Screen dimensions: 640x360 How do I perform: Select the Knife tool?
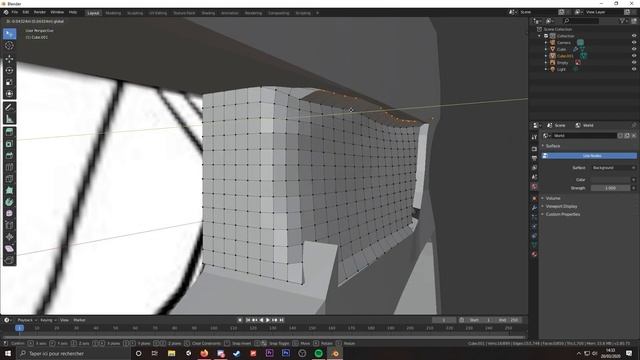tap(9, 179)
